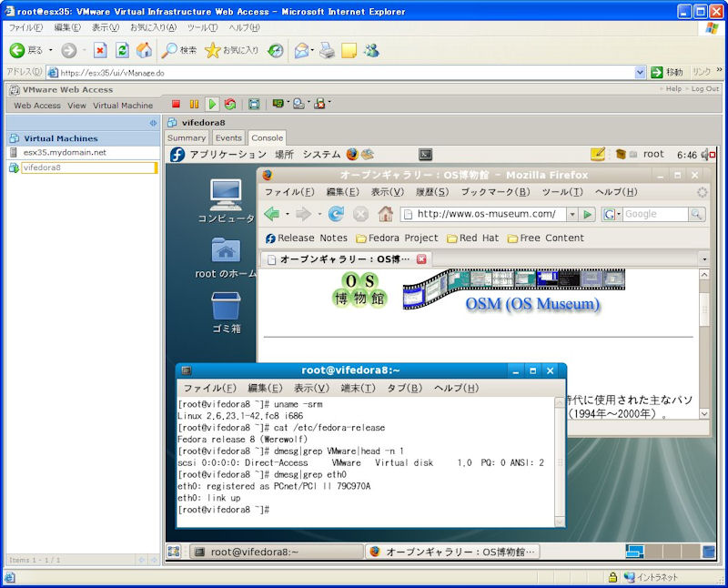This screenshot has height=588, width=728.
Task: Click Show Desktop icon in GNOME taskbar
Action: tap(174, 552)
